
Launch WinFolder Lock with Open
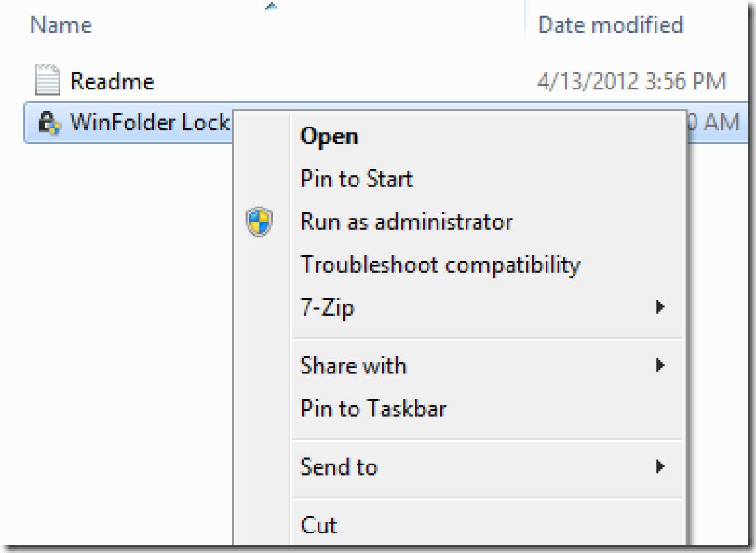330,135
